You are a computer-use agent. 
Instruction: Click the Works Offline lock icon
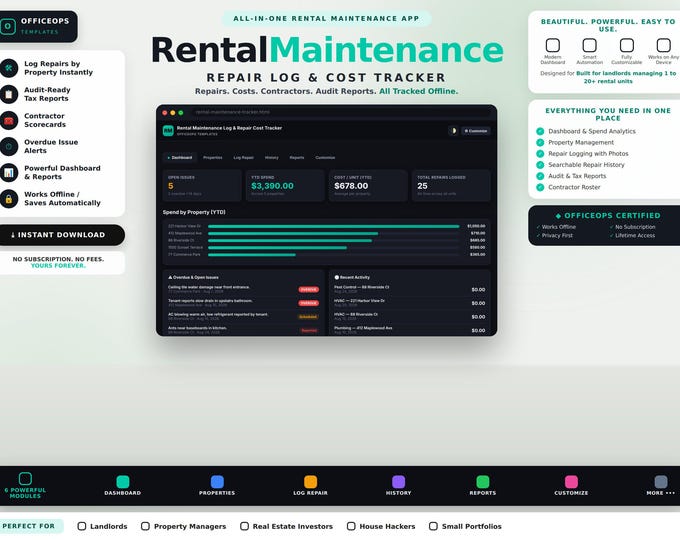click(x=9, y=199)
